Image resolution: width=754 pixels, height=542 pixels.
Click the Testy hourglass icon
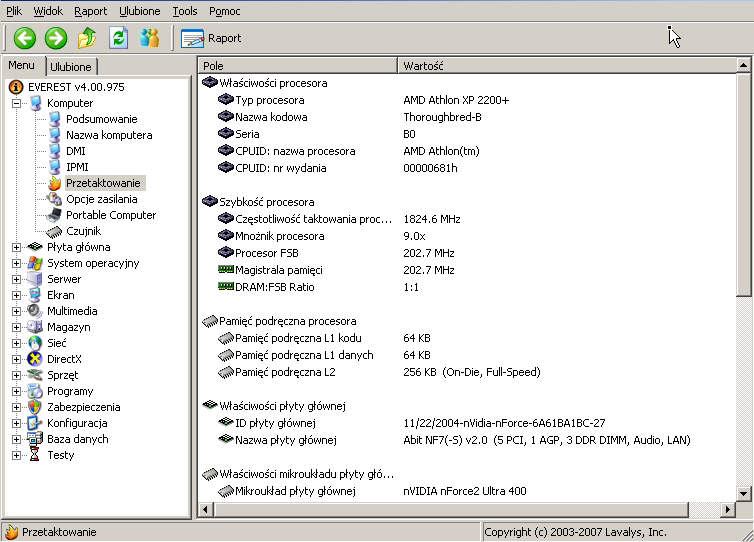(x=35, y=455)
